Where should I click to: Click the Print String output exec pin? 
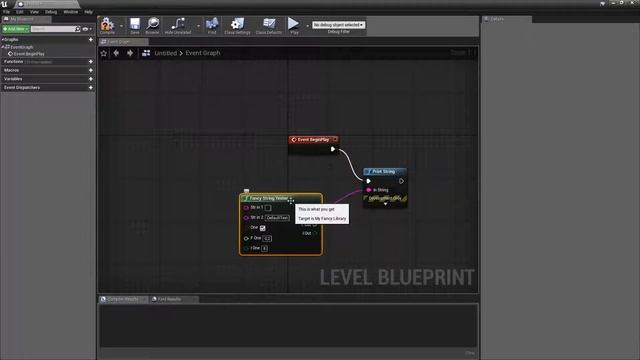coord(401,181)
